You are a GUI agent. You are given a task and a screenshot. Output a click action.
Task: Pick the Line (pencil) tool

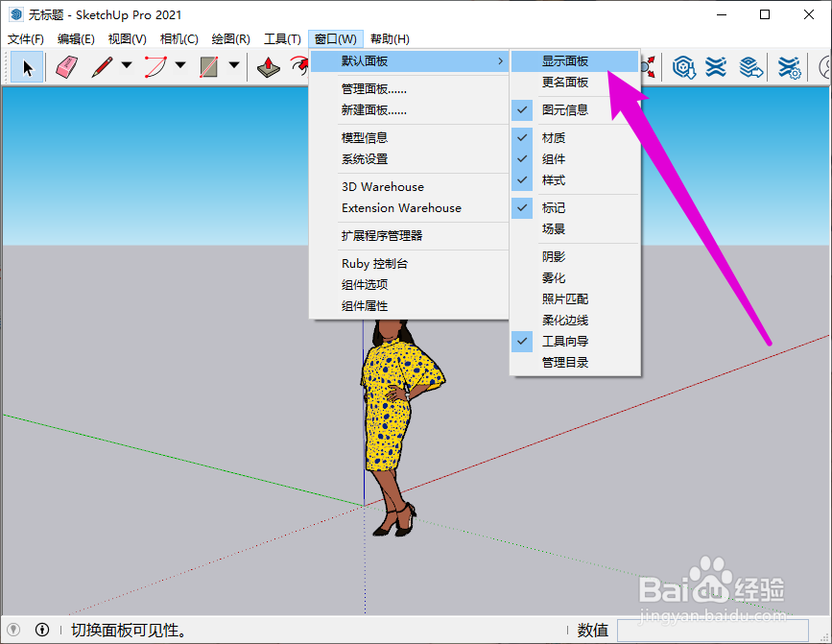click(x=101, y=66)
